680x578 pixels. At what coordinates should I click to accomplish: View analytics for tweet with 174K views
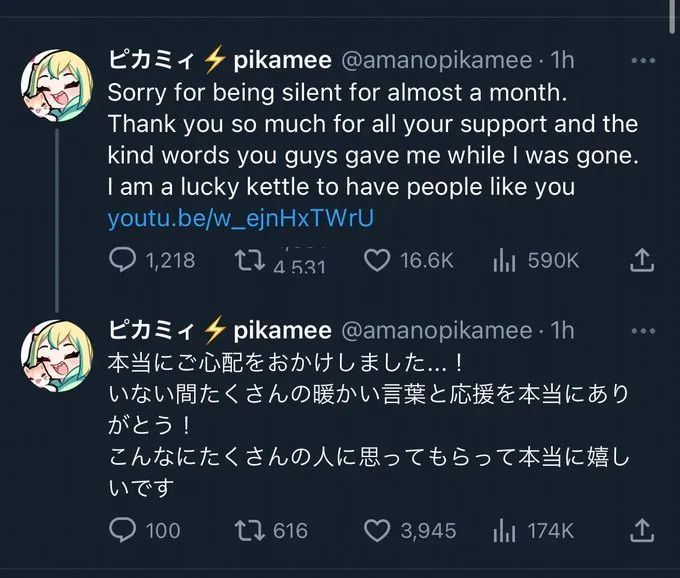tap(504, 530)
